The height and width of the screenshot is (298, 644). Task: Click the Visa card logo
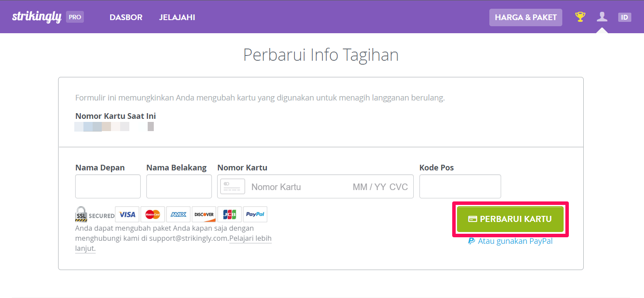coord(127,215)
